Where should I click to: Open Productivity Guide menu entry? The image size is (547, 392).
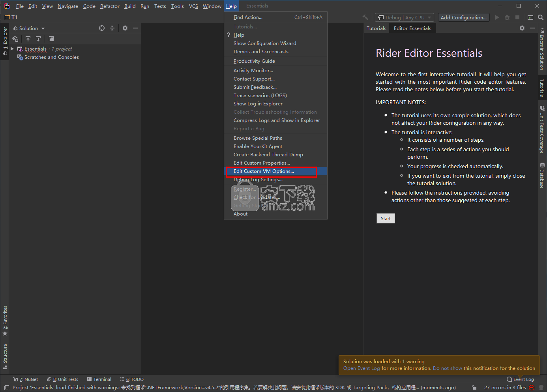click(275, 61)
